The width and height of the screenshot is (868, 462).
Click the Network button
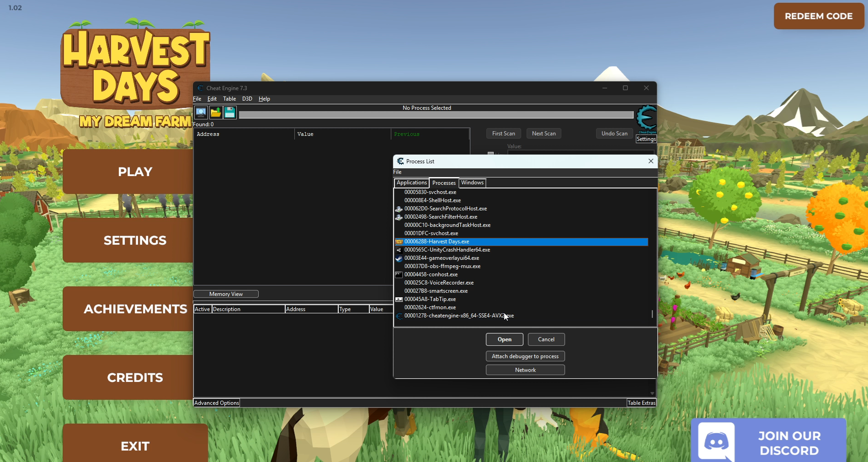point(525,370)
